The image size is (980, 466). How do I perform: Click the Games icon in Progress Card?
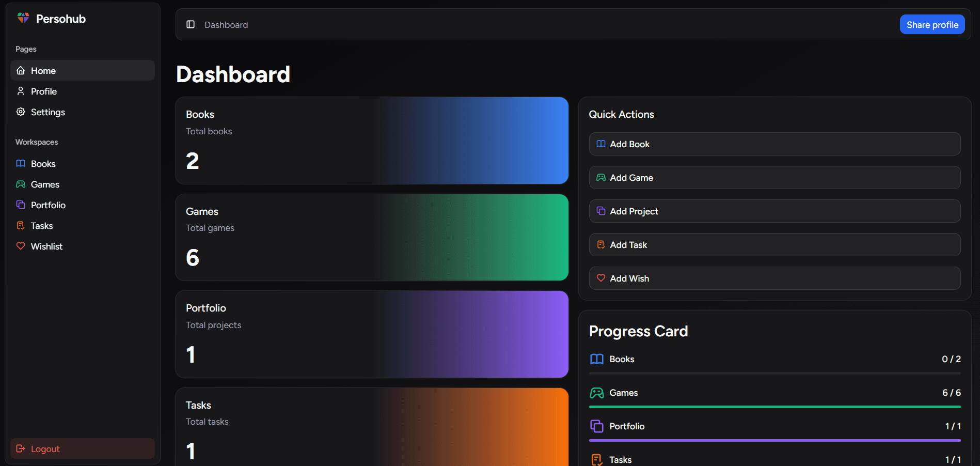tap(597, 393)
